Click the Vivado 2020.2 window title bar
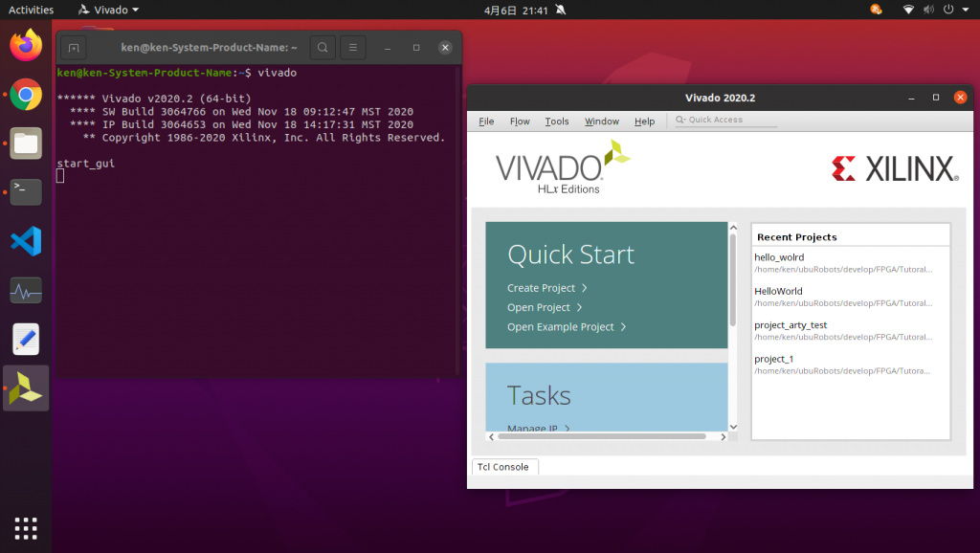The width and height of the screenshot is (980, 553). pos(720,98)
